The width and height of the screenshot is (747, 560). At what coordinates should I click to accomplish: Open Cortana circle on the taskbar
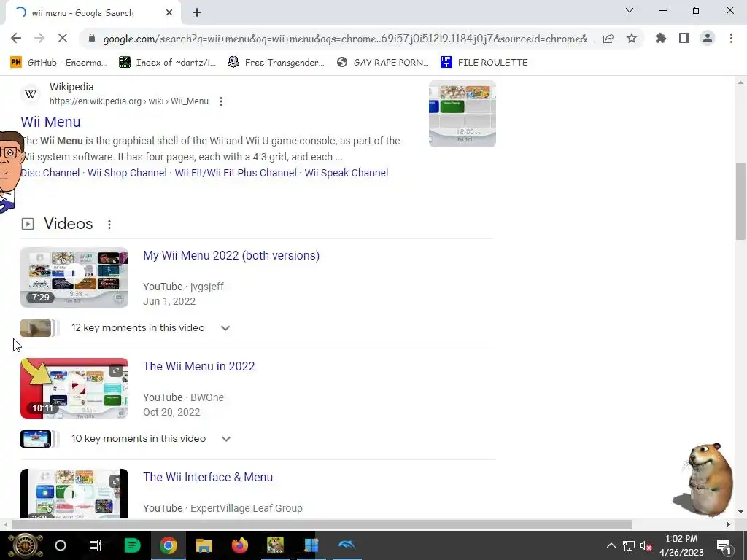[61, 545]
